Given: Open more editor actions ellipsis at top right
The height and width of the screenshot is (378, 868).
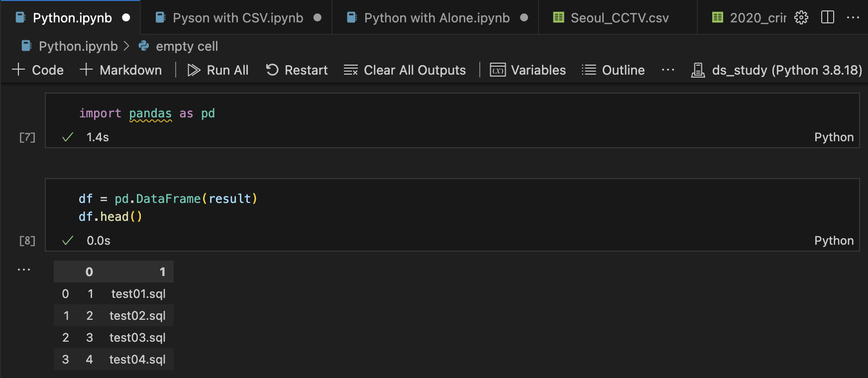Looking at the screenshot, I should pos(853,18).
